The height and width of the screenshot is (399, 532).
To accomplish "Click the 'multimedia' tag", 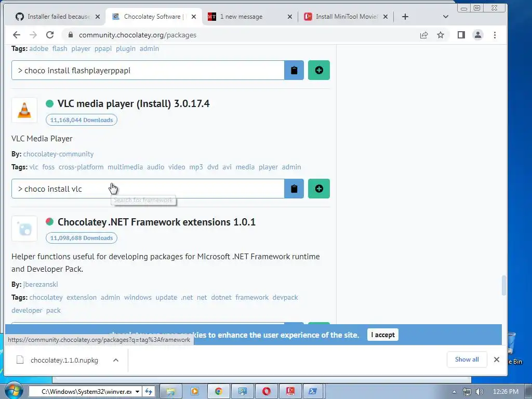I will (x=125, y=167).
